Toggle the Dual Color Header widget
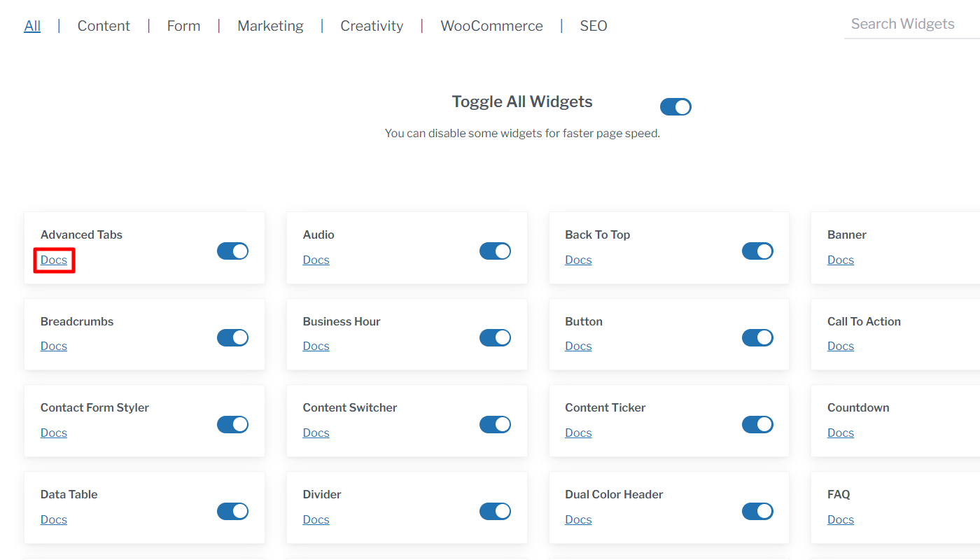The image size is (980, 560). click(757, 511)
